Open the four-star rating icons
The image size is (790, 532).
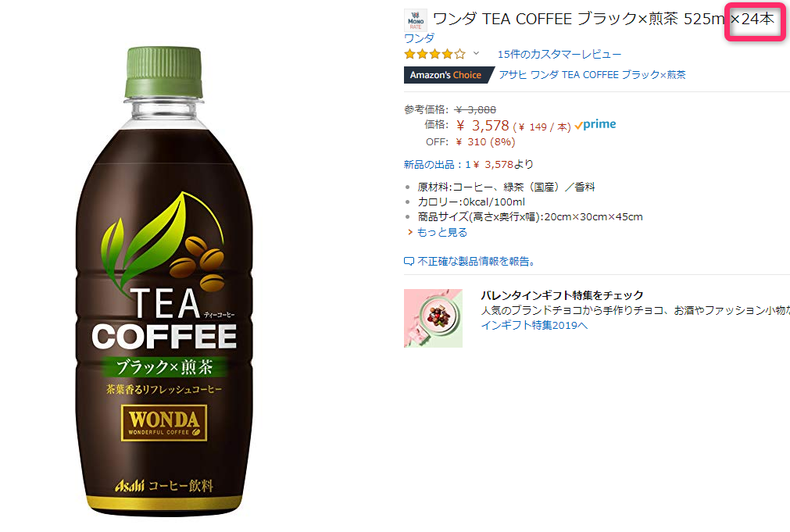[x=435, y=54]
